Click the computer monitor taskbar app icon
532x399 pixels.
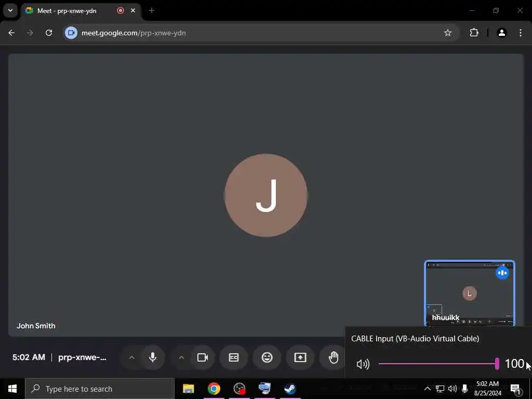click(264, 388)
